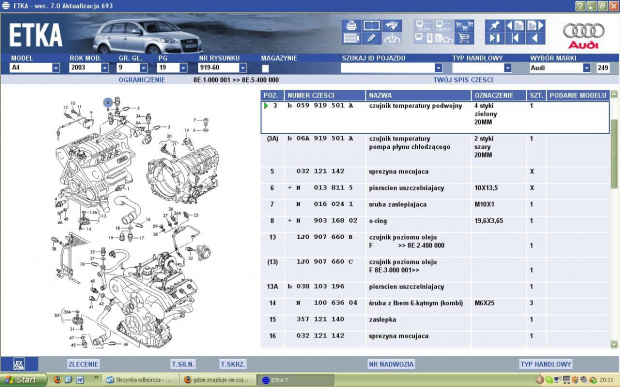The image size is (620, 387).
Task: Click the multiple shopping carts icon
Action: [464, 26]
